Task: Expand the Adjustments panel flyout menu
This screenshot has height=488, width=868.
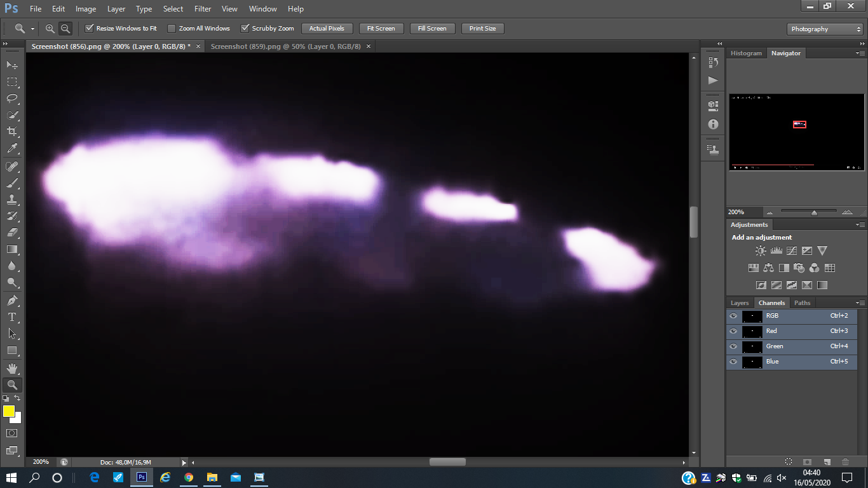Action: click(860, 225)
